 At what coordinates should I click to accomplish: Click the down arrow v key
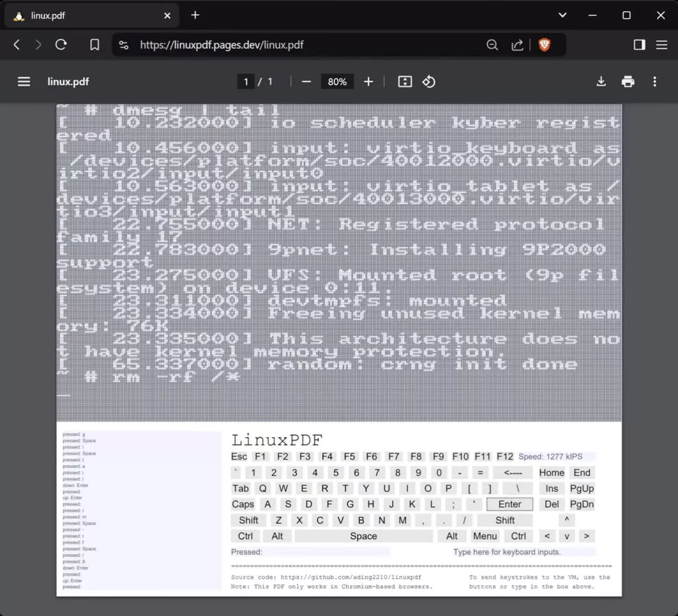pos(567,536)
